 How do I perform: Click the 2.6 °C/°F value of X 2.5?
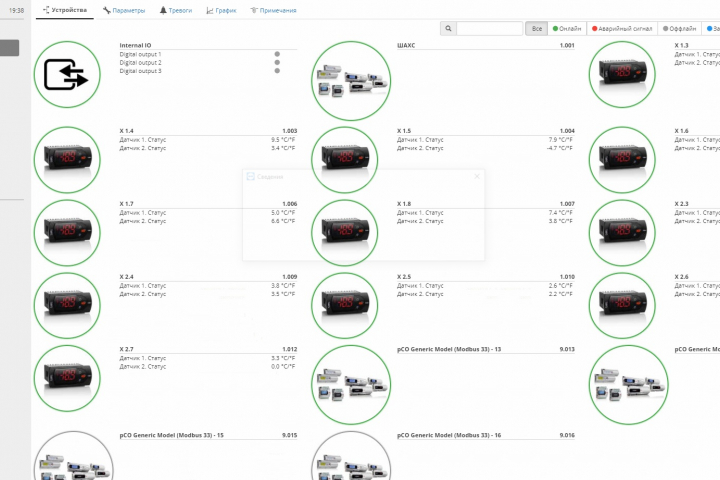pyautogui.click(x=561, y=286)
